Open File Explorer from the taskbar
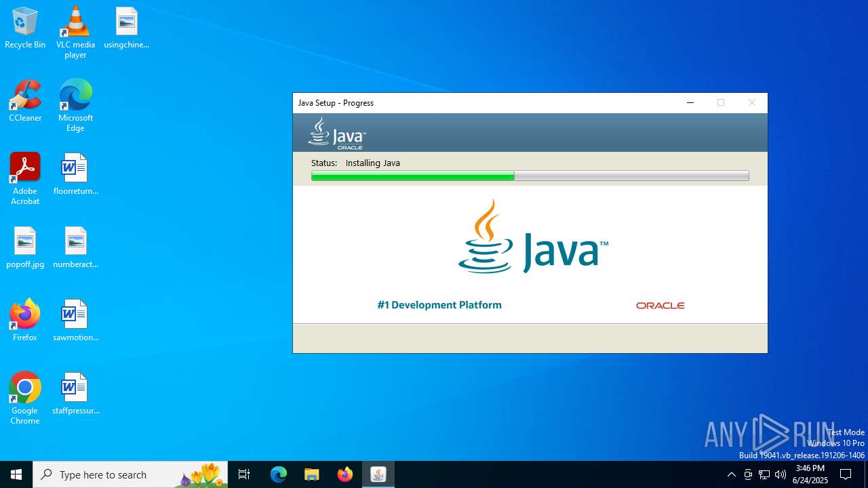 (311, 474)
